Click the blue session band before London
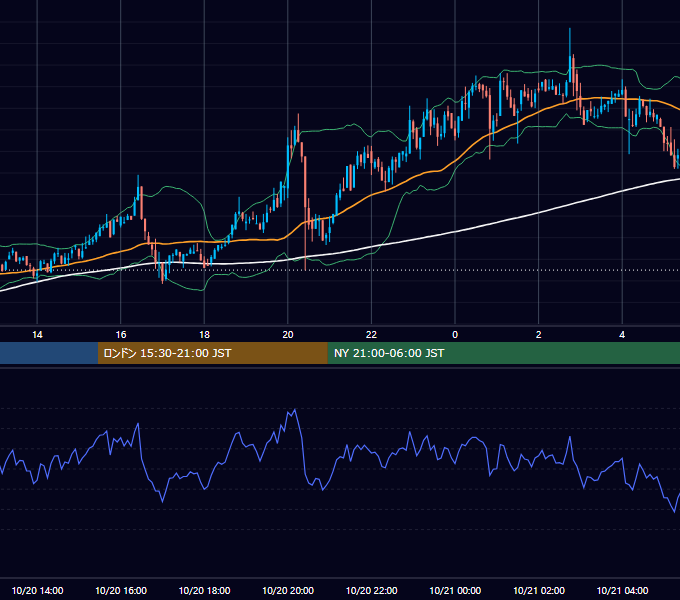The height and width of the screenshot is (600, 680). click(x=49, y=353)
